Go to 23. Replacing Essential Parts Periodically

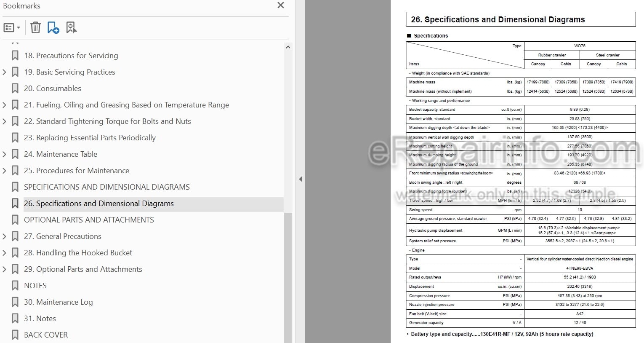tap(90, 138)
